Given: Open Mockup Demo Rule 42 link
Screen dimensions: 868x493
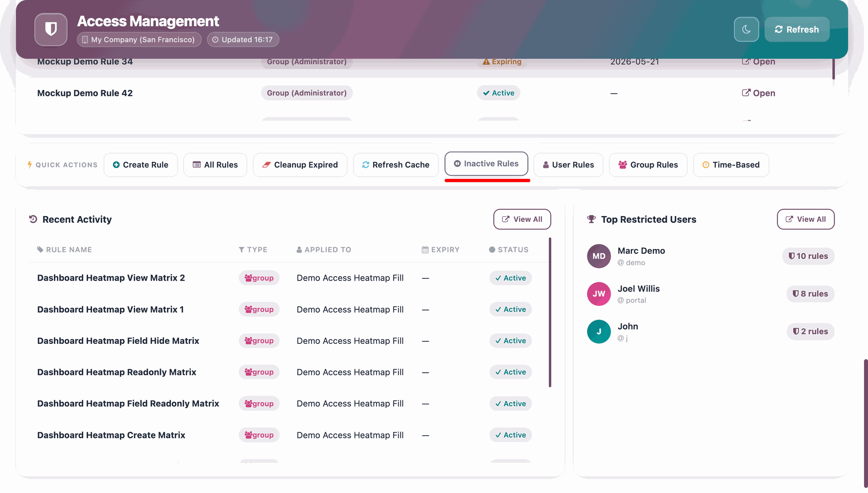Looking at the screenshot, I should point(758,93).
